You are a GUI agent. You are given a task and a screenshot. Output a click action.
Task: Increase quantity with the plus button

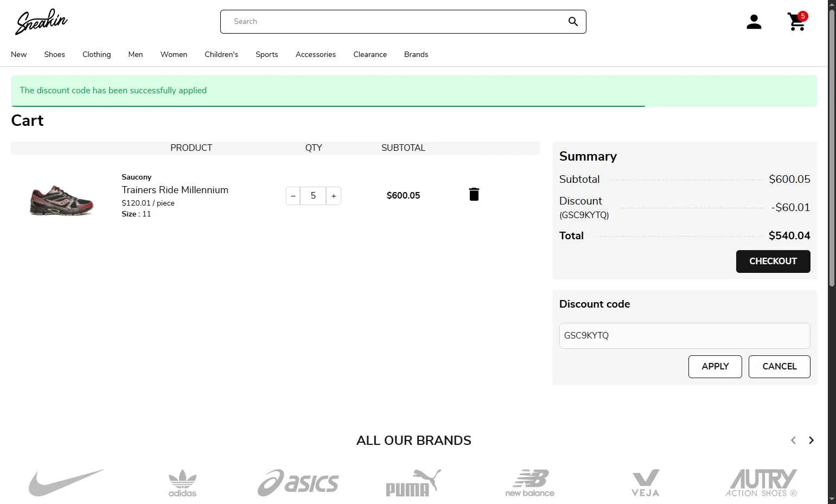pos(334,196)
